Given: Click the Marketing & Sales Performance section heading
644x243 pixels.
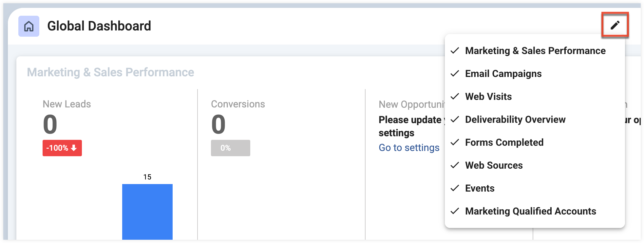Looking at the screenshot, I should [110, 72].
